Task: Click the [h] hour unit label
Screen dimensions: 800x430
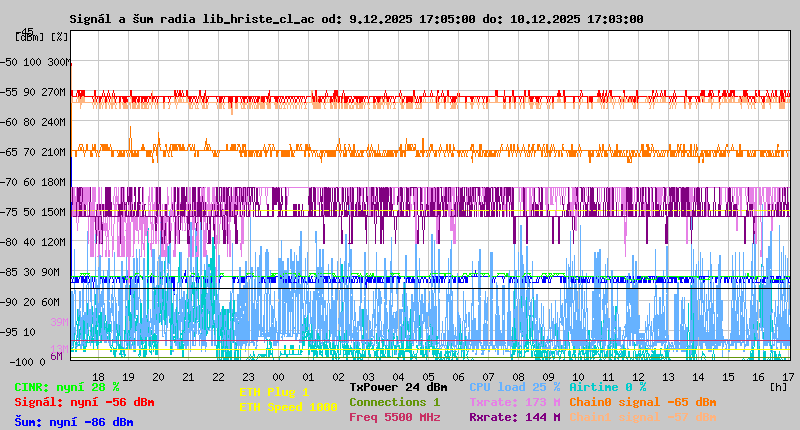Action: (778, 386)
